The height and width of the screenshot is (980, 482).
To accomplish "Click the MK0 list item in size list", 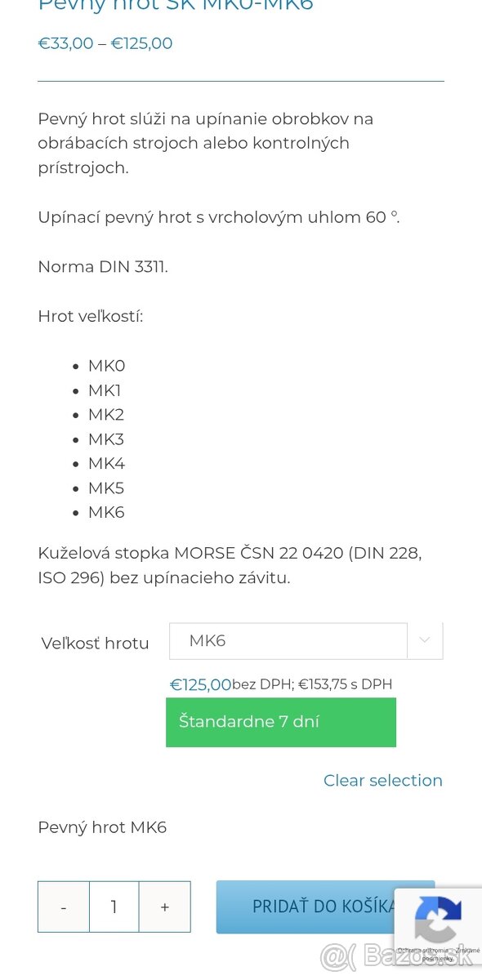I will pyautogui.click(x=106, y=366).
